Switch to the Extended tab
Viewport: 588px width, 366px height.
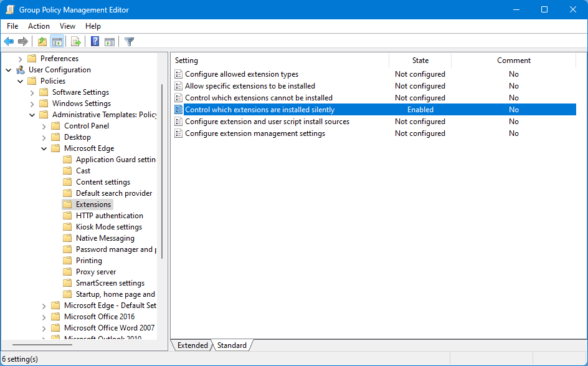pyautogui.click(x=192, y=345)
